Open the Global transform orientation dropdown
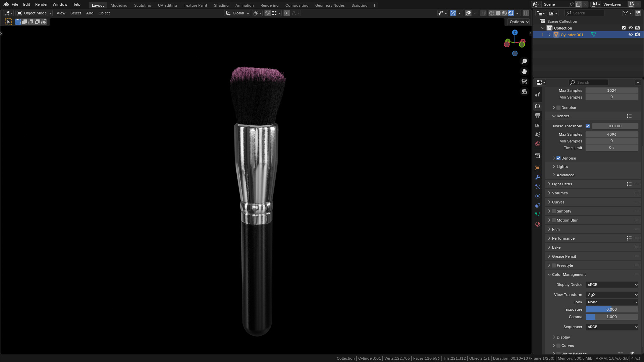The image size is (644, 362). tap(237, 13)
